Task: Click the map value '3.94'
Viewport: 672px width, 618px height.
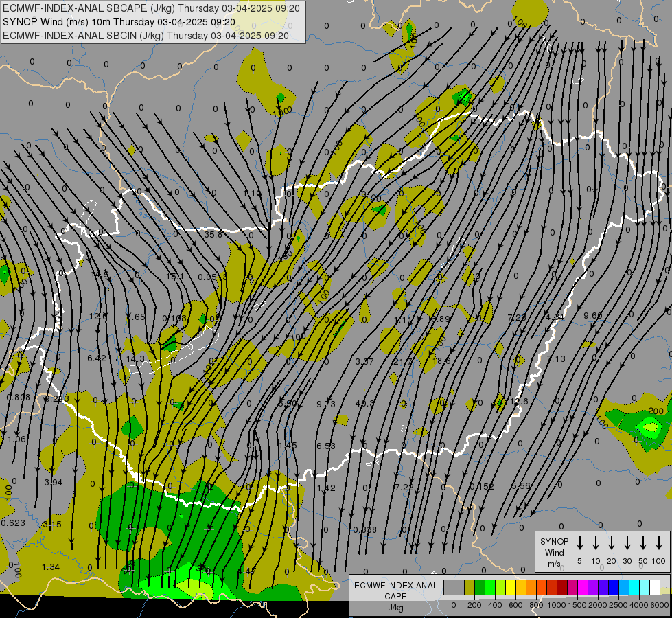Action: click(53, 483)
